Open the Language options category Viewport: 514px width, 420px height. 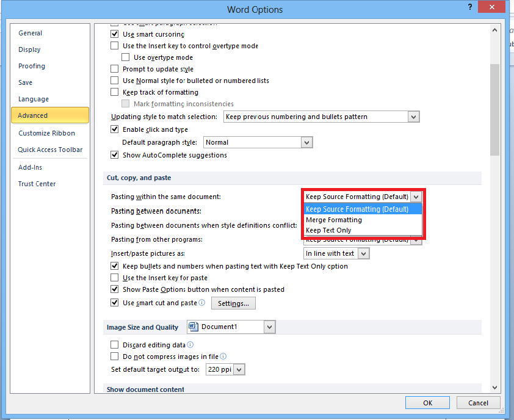point(34,99)
